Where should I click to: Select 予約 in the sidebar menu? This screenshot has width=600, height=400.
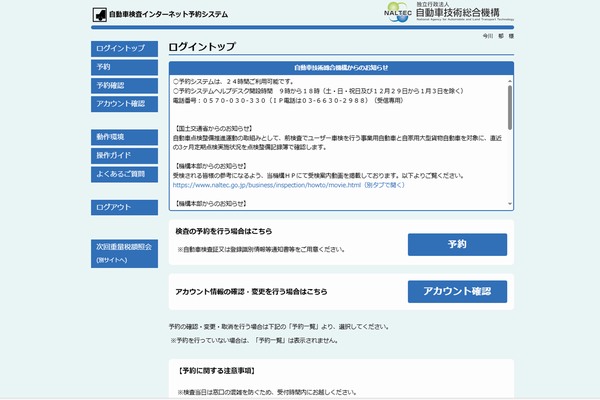pos(124,67)
